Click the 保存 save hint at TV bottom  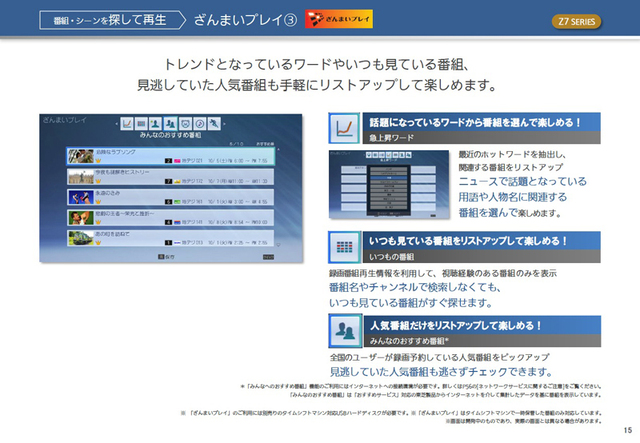pyautogui.click(x=166, y=257)
